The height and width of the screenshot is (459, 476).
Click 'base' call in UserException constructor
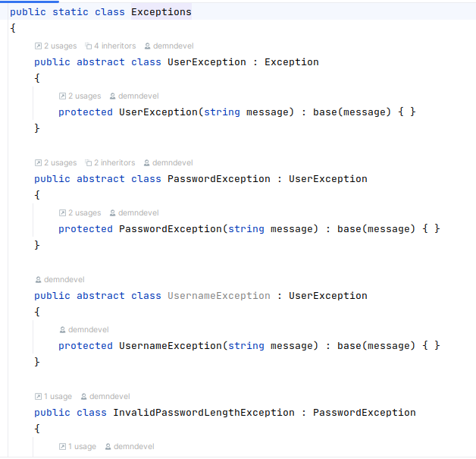pos(325,112)
